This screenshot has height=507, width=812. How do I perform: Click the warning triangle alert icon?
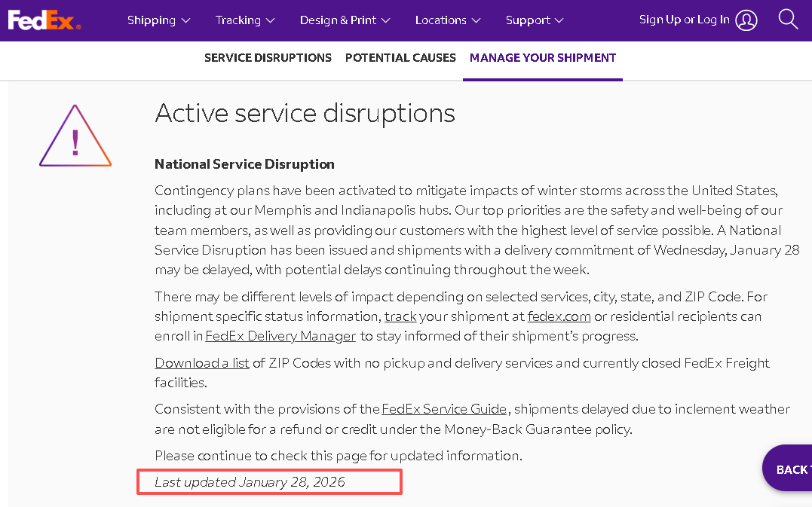pyautogui.click(x=75, y=136)
